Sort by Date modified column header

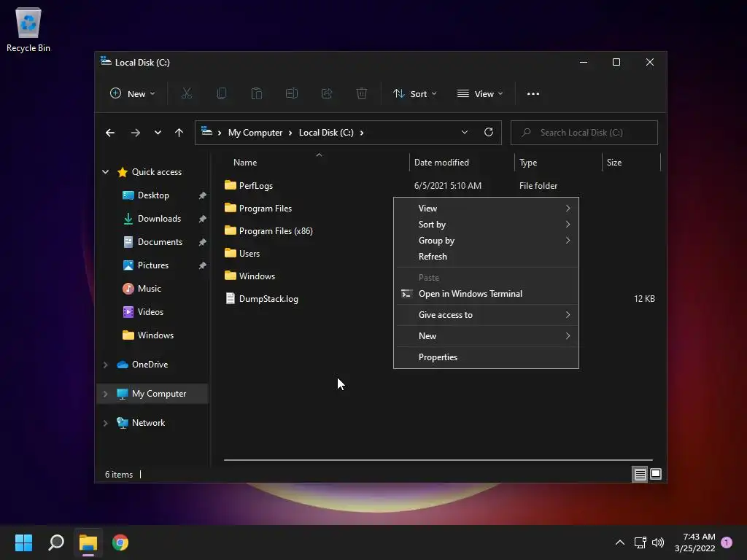tap(462, 163)
